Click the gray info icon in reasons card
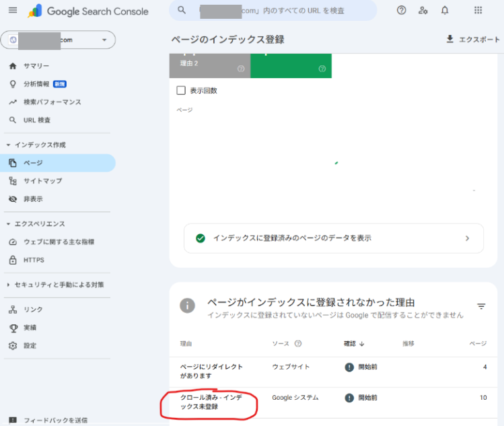 point(187,306)
